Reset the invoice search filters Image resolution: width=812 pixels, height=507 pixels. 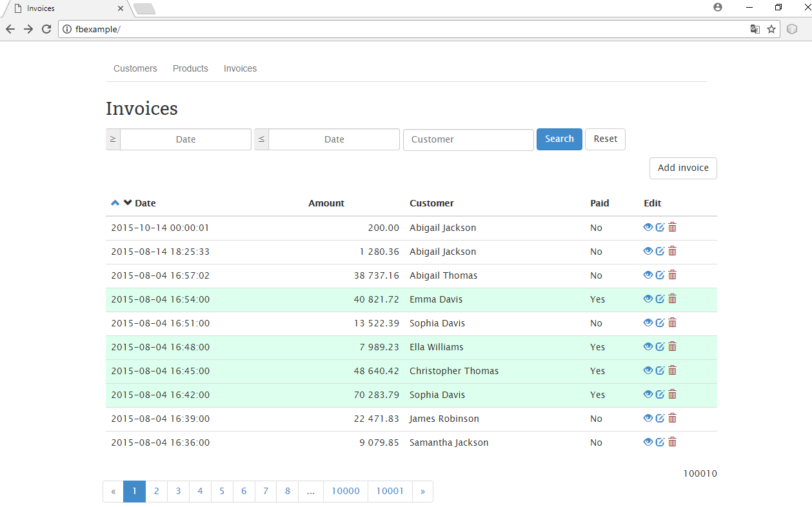605,139
